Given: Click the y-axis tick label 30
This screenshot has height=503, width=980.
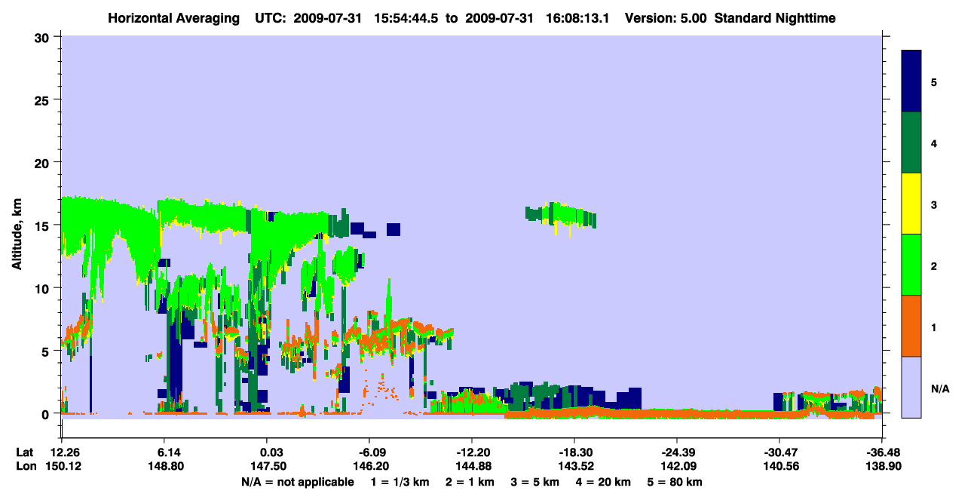Looking at the screenshot, I should click(x=44, y=37).
